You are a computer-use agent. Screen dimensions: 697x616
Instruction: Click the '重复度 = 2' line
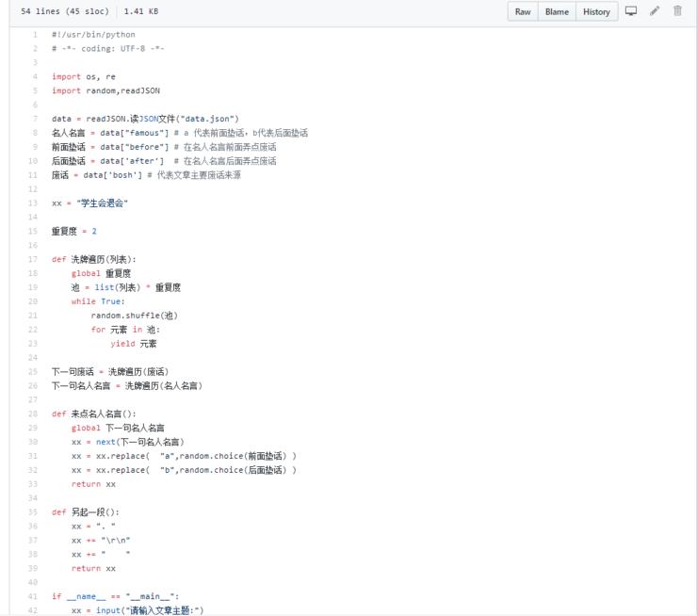(73, 231)
